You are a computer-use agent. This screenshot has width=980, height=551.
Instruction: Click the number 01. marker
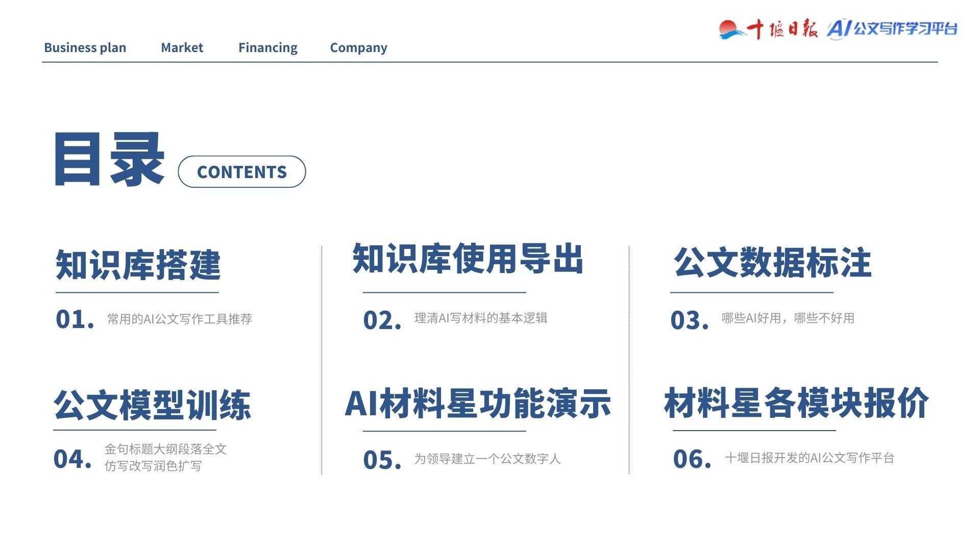75,319
